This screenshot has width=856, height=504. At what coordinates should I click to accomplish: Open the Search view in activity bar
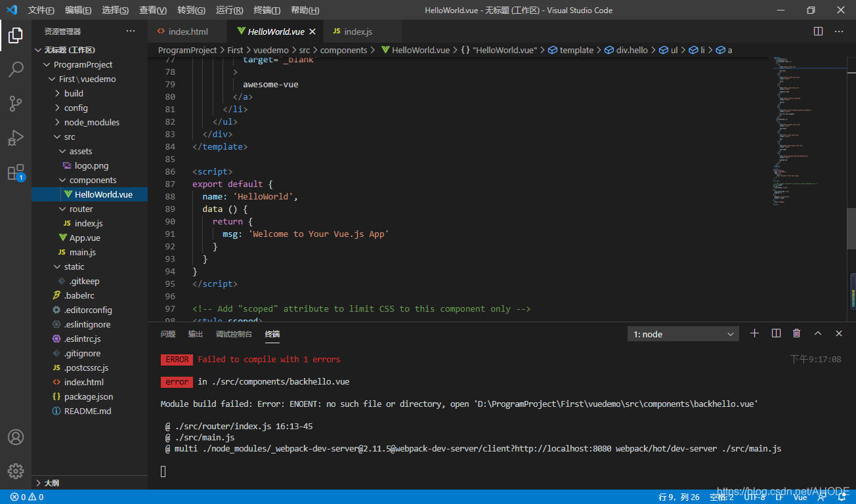pos(16,69)
